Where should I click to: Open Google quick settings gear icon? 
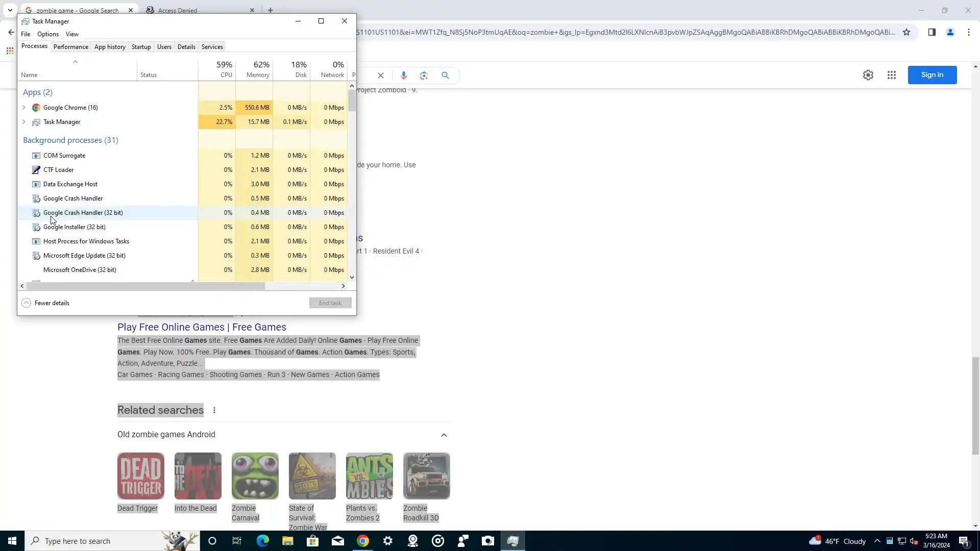868,75
